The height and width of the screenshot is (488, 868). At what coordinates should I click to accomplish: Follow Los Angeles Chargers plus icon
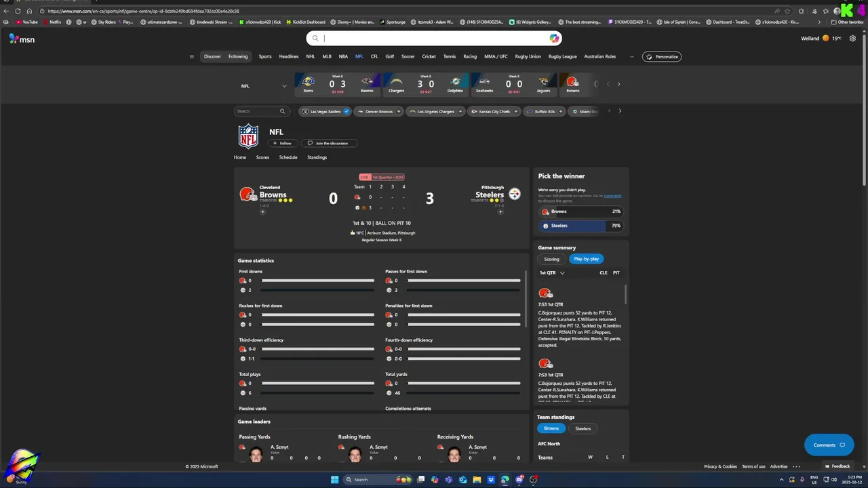[460, 111]
